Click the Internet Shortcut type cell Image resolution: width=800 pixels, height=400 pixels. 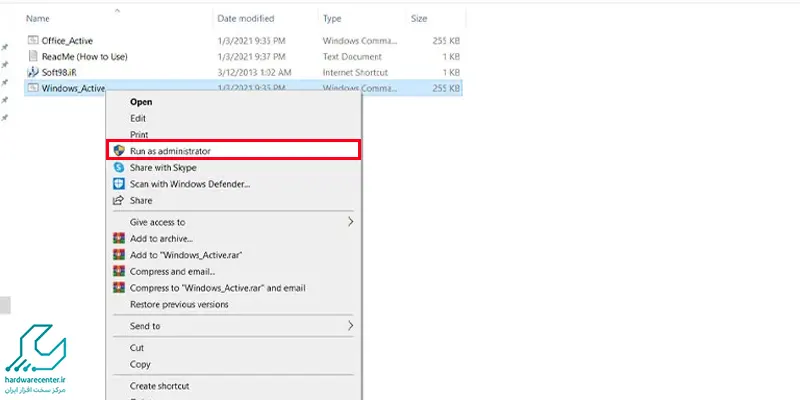coord(355,72)
